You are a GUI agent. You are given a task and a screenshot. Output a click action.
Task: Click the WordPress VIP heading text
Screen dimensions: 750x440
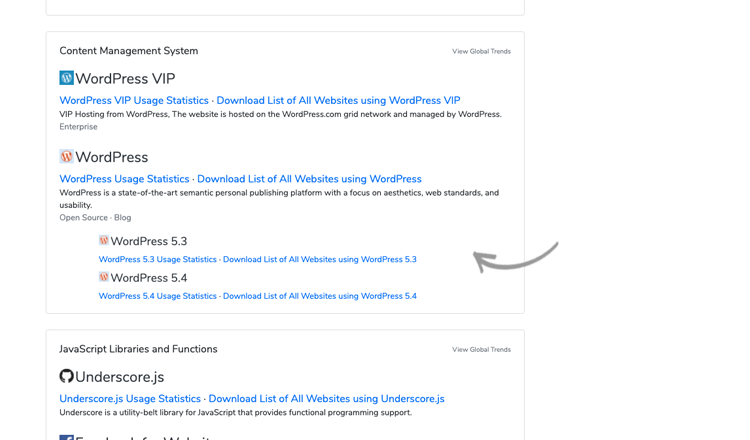(125, 78)
